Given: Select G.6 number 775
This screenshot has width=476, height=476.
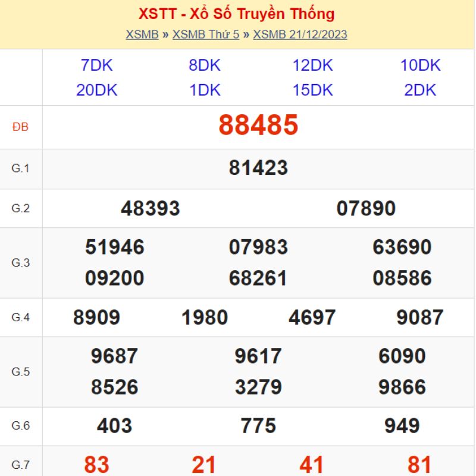Looking at the screenshot, I should (258, 425).
